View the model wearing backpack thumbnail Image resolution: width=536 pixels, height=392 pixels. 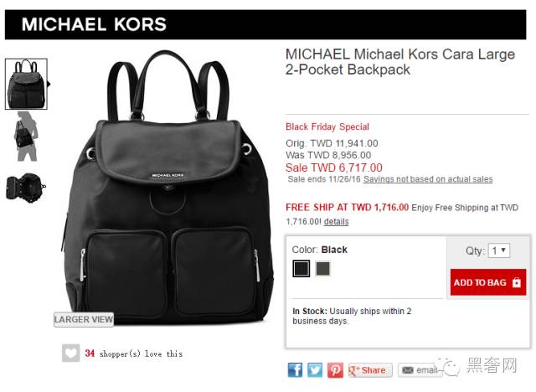tap(26, 137)
